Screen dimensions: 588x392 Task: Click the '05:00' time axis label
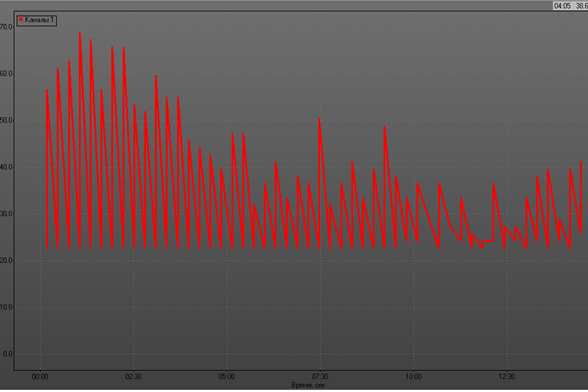[x=227, y=376]
